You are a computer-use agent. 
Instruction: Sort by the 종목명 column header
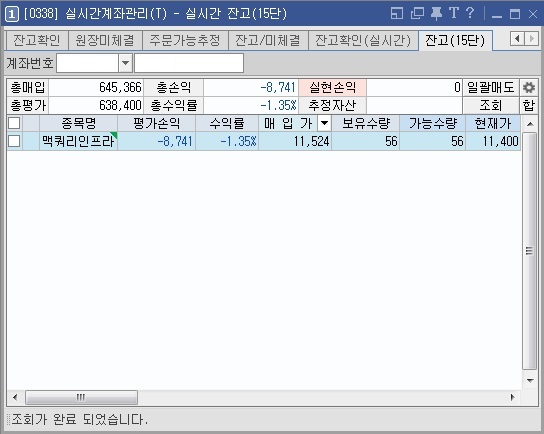(78, 123)
